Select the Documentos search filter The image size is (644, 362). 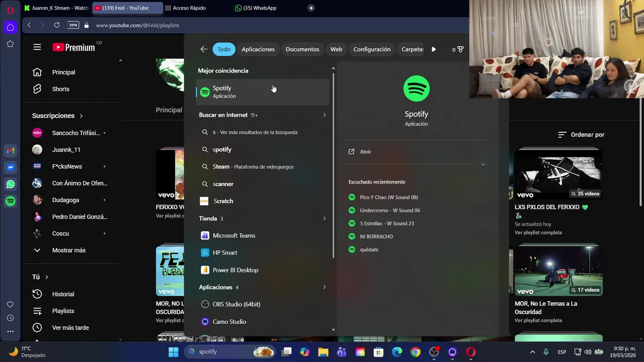point(302,49)
